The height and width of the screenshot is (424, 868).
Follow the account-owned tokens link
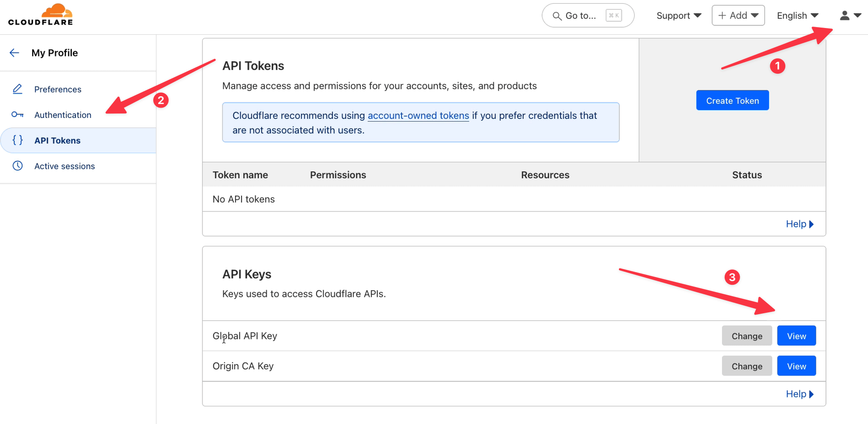point(418,116)
